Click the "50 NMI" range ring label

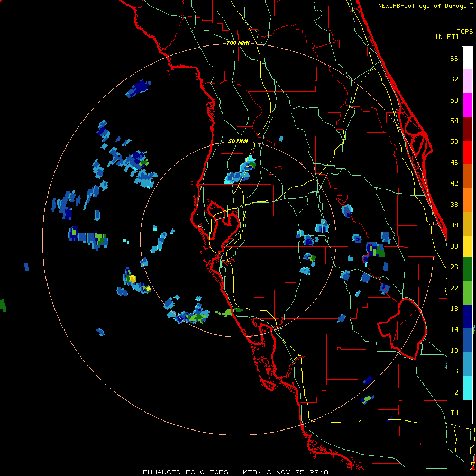(237, 141)
